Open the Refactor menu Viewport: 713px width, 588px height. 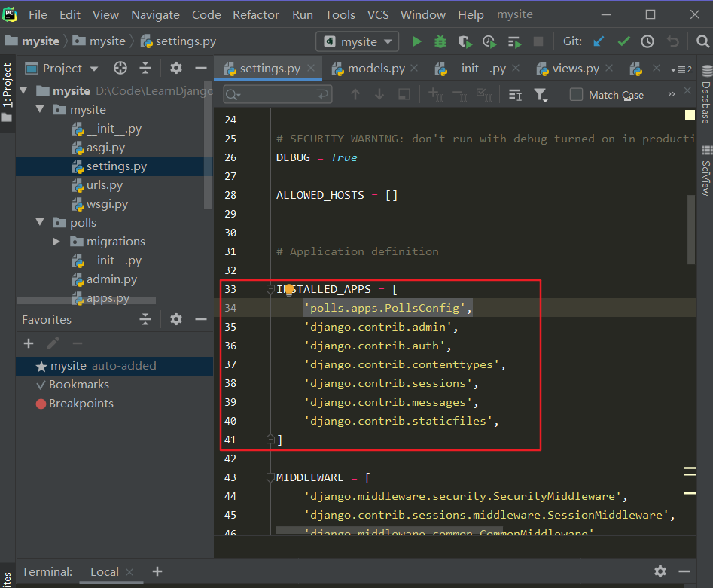coord(257,15)
